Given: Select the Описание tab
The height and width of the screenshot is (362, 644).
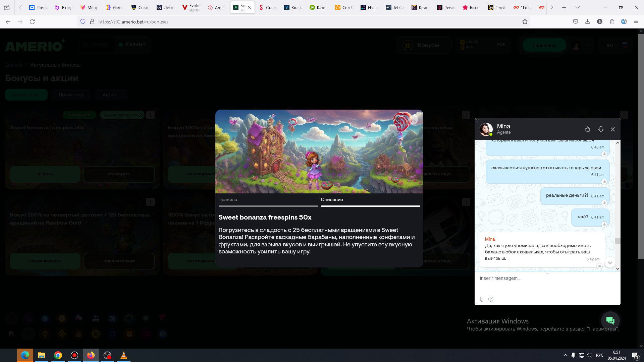Looking at the screenshot, I should click(x=332, y=200).
